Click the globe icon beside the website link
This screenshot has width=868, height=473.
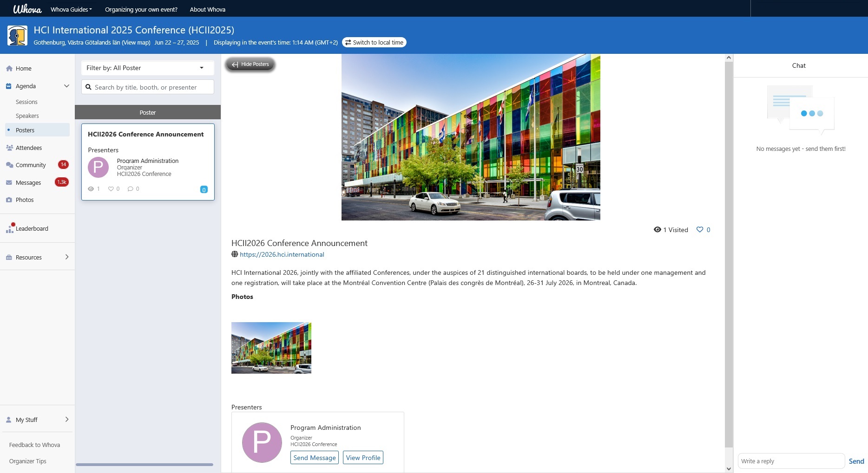click(235, 254)
